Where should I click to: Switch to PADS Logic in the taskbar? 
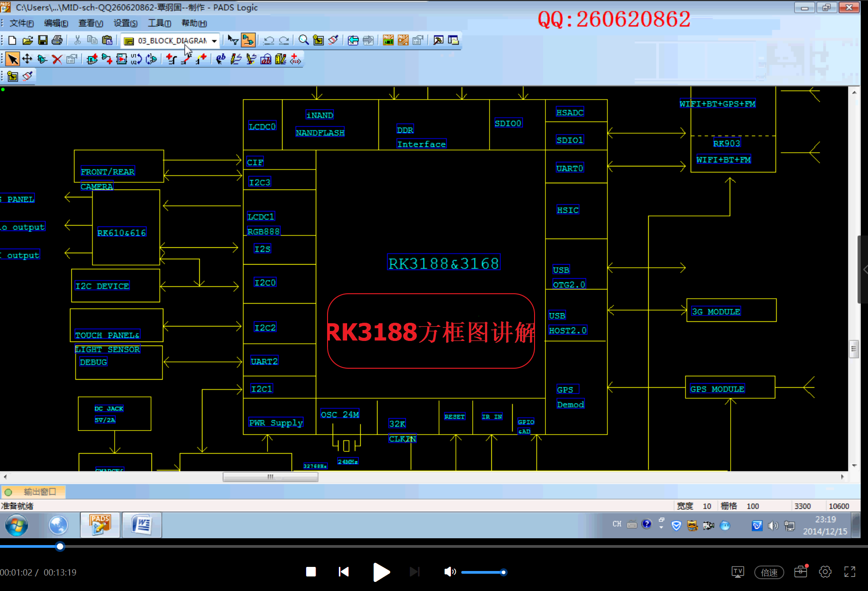coord(100,525)
